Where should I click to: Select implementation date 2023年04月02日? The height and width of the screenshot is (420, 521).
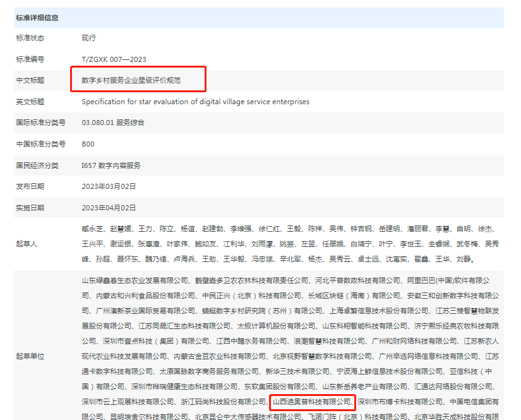pos(109,208)
